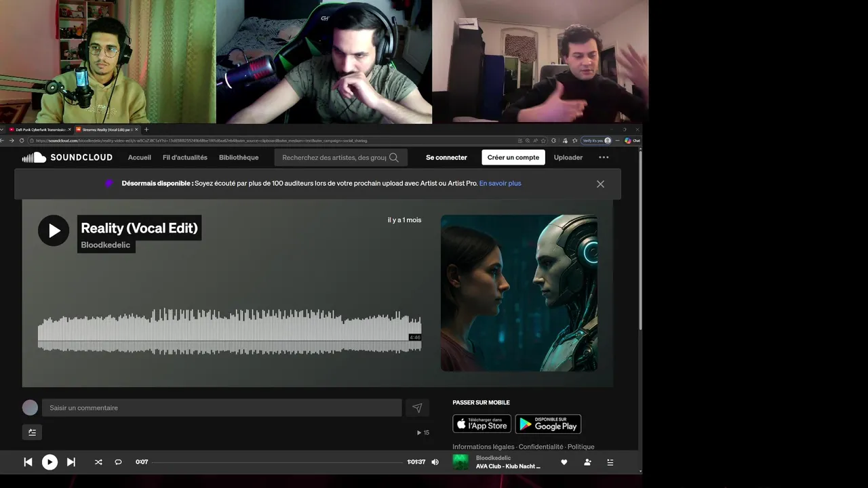Click the search magnifier icon
The width and height of the screenshot is (868, 488).
(394, 157)
